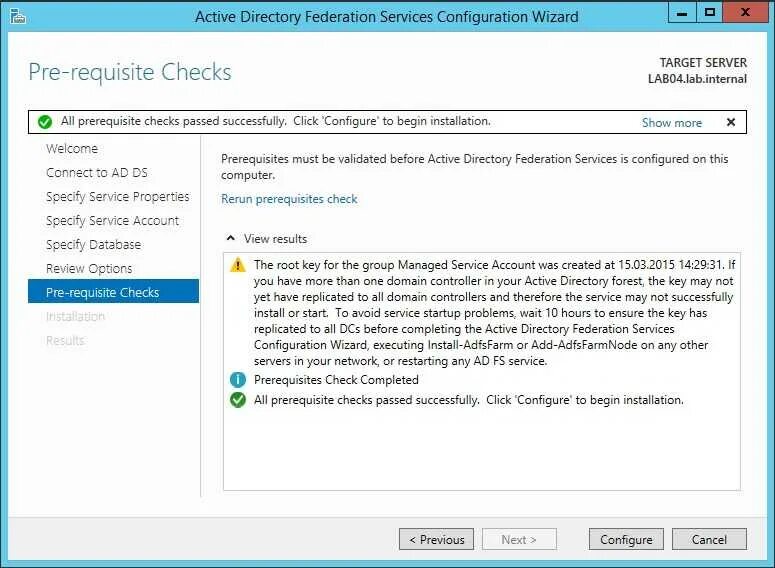The width and height of the screenshot is (775, 568).
Task: Click the green checkmark icon in results list
Action: (237, 400)
